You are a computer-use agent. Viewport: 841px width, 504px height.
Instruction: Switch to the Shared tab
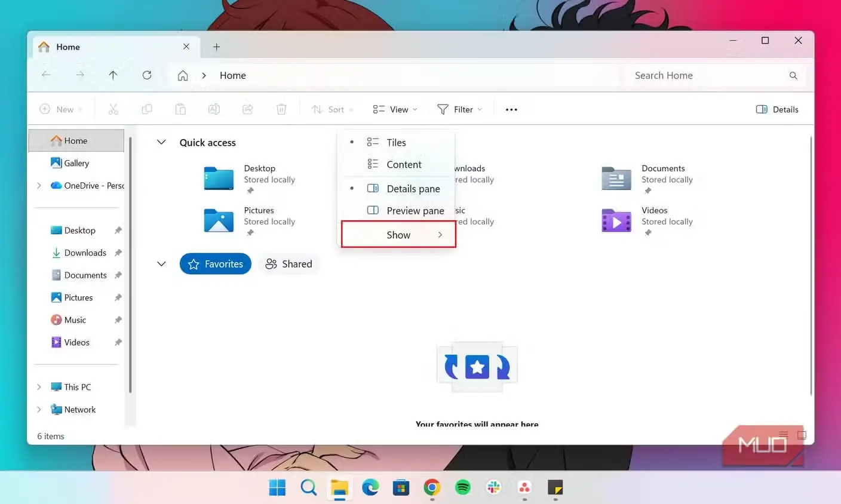tap(289, 264)
